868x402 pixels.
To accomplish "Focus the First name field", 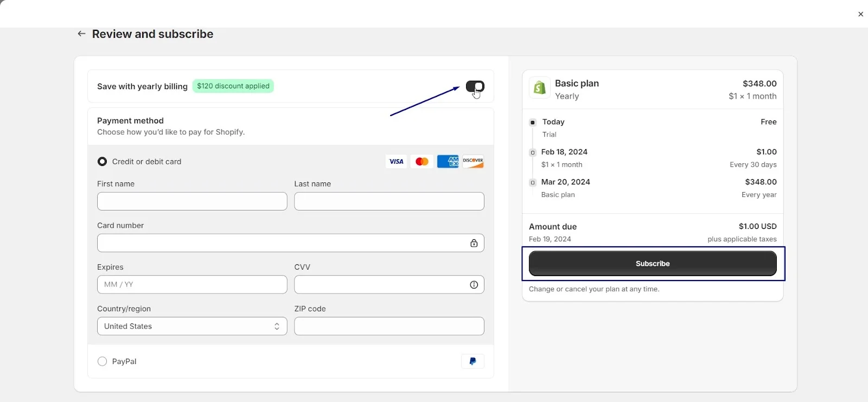I will [x=192, y=201].
